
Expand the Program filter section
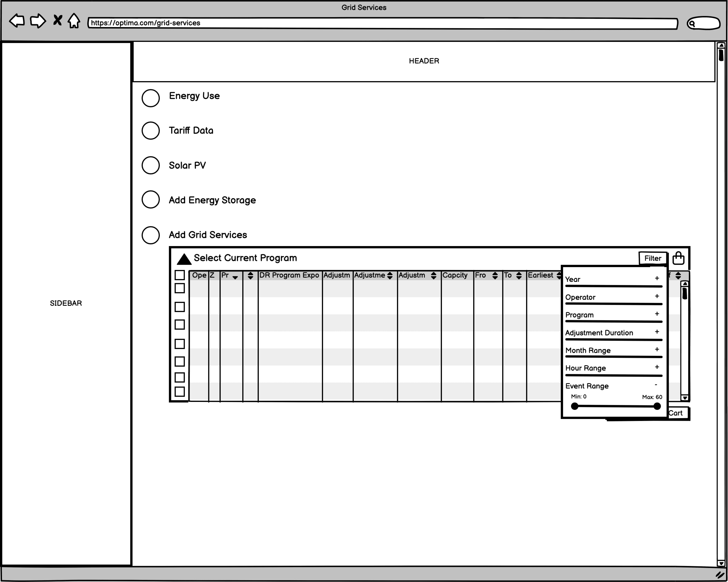pos(657,314)
